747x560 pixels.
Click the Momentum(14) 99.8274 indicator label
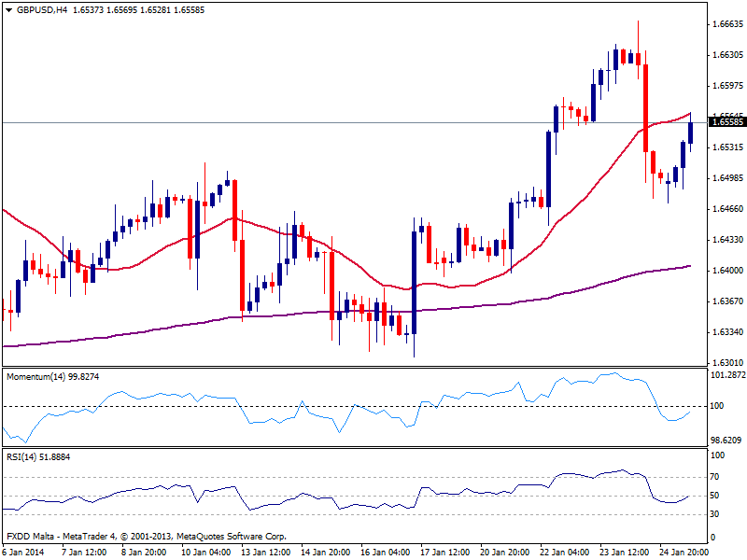click(x=53, y=377)
